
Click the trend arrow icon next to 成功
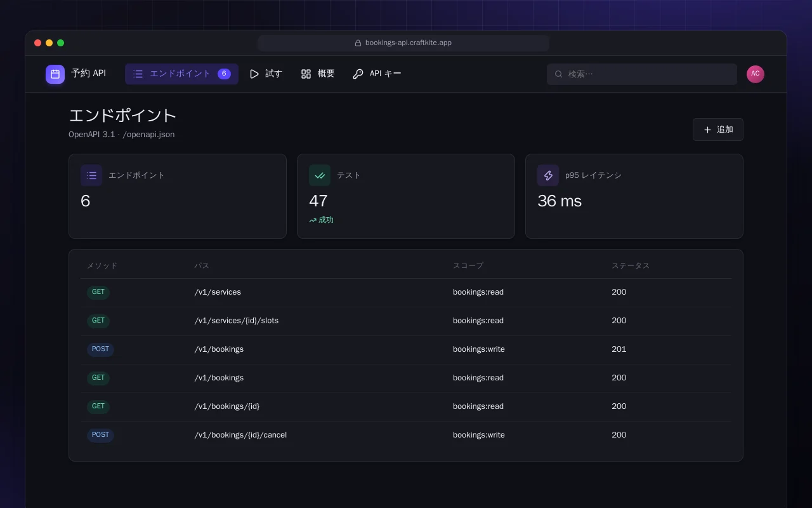click(313, 220)
